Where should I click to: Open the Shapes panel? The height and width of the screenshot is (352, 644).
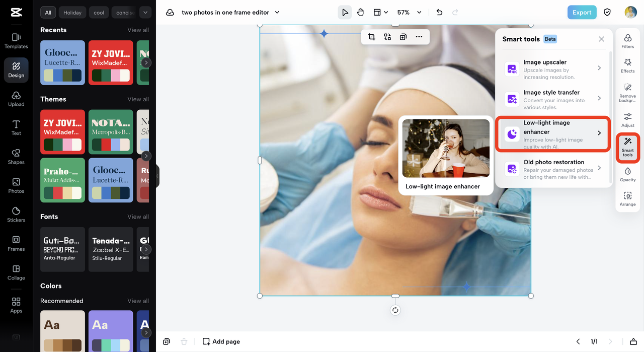(x=16, y=157)
